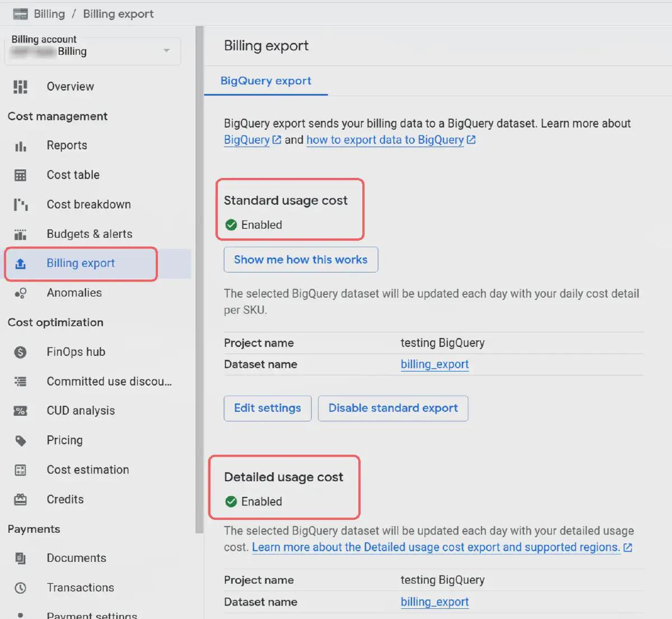The height and width of the screenshot is (619, 672).
Task: Click the Billing export upload icon
Action: point(20,264)
